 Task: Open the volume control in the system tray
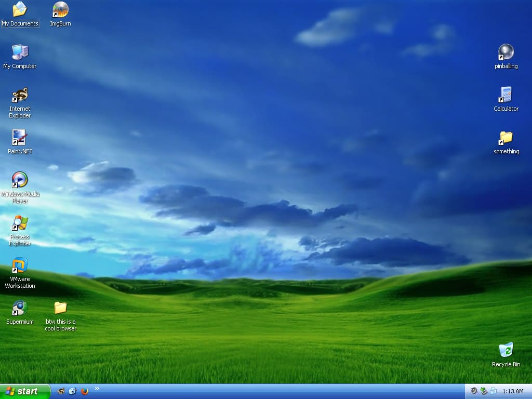(x=473, y=391)
